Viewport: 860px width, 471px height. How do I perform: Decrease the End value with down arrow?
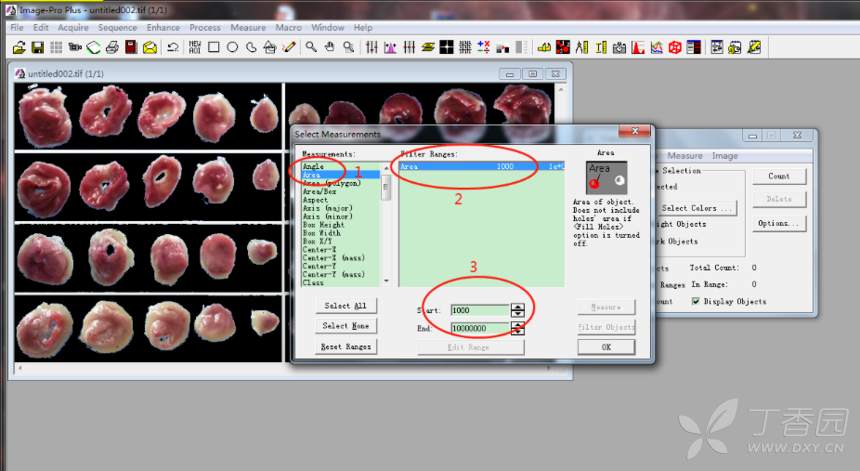pos(517,331)
